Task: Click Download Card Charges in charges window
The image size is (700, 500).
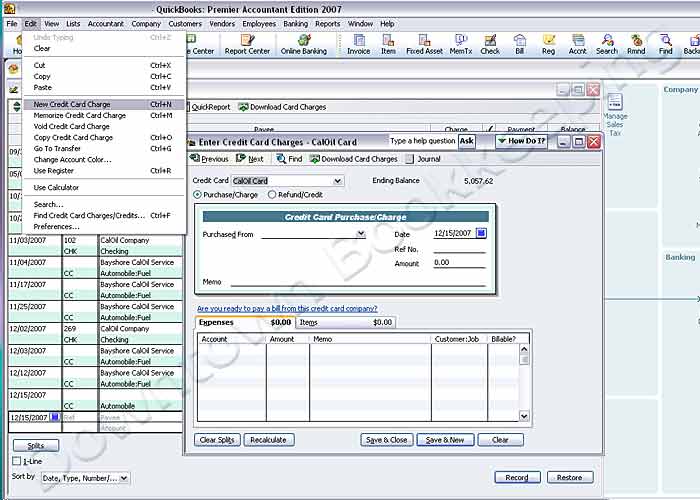Action: [x=354, y=159]
